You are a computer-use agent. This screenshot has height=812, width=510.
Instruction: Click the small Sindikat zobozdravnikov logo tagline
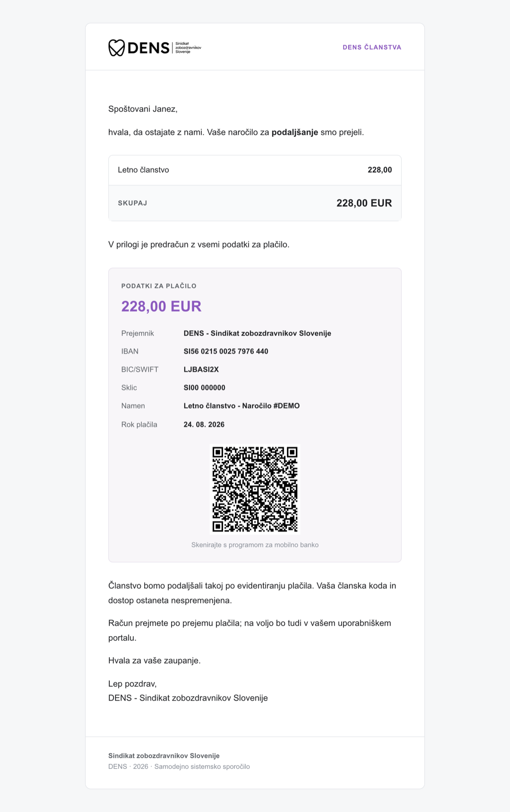coord(188,47)
